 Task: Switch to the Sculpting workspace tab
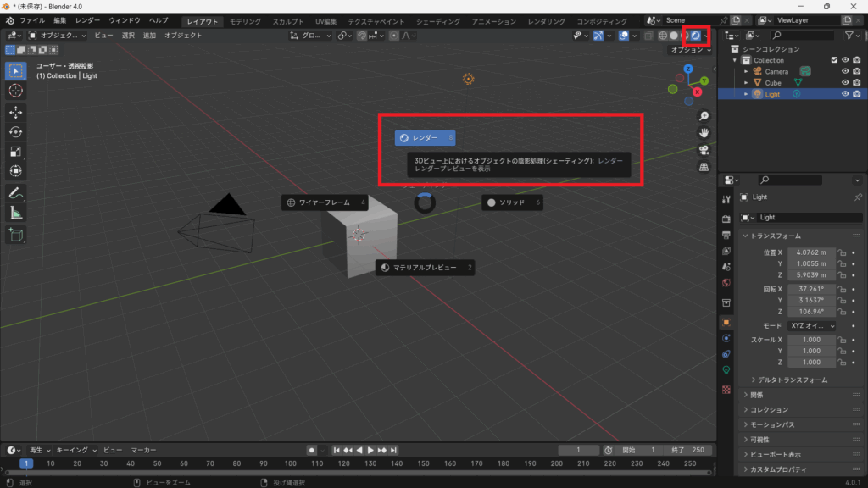pyautogui.click(x=288, y=21)
